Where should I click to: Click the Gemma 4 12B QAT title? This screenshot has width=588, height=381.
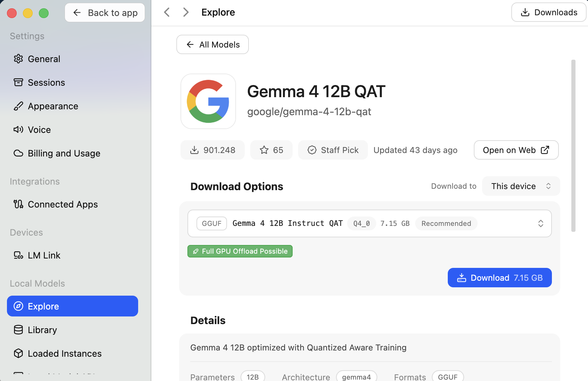click(x=316, y=92)
